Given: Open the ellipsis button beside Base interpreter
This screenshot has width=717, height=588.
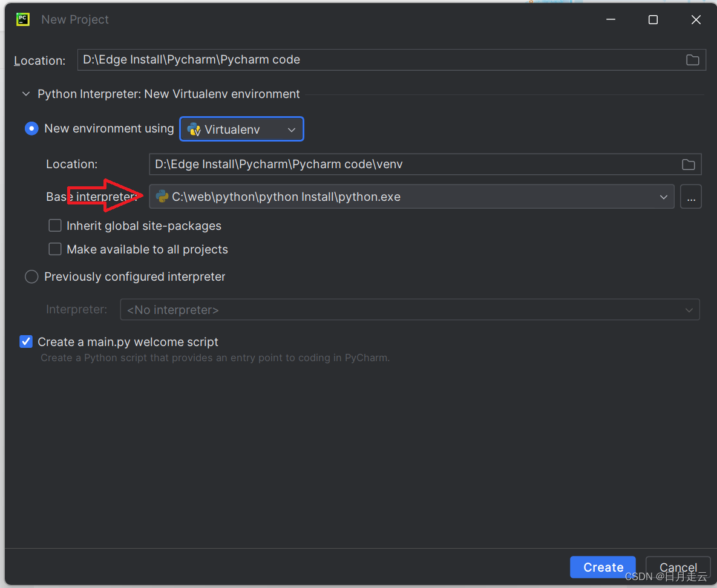Looking at the screenshot, I should pos(691,197).
